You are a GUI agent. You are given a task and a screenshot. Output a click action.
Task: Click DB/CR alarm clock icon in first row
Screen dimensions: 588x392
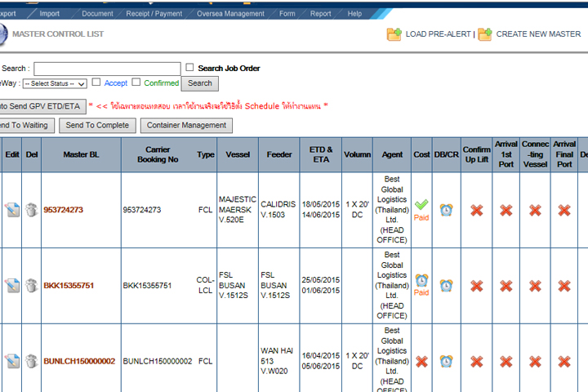[447, 210]
